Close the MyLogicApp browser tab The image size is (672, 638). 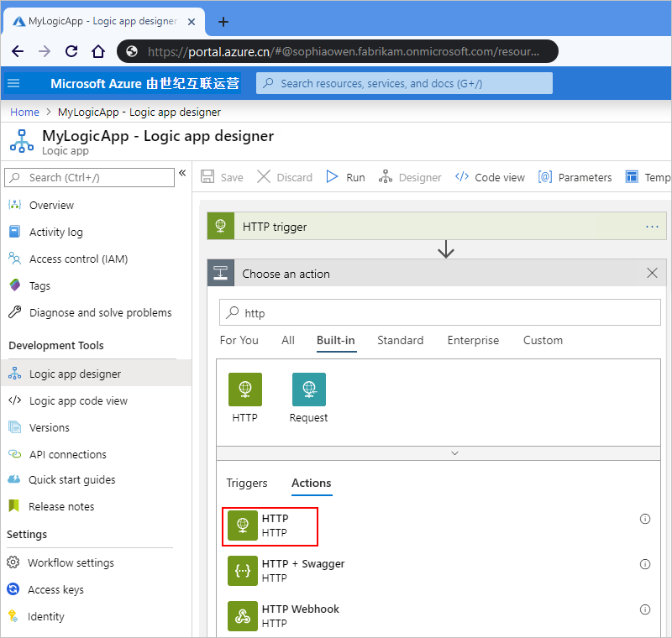click(192, 22)
